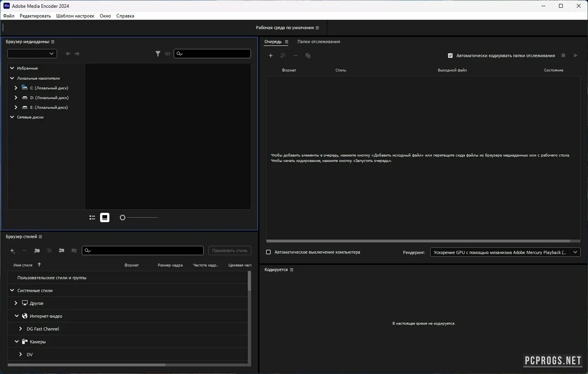Click the sort arrow next to Имя стиля

tap(39, 265)
